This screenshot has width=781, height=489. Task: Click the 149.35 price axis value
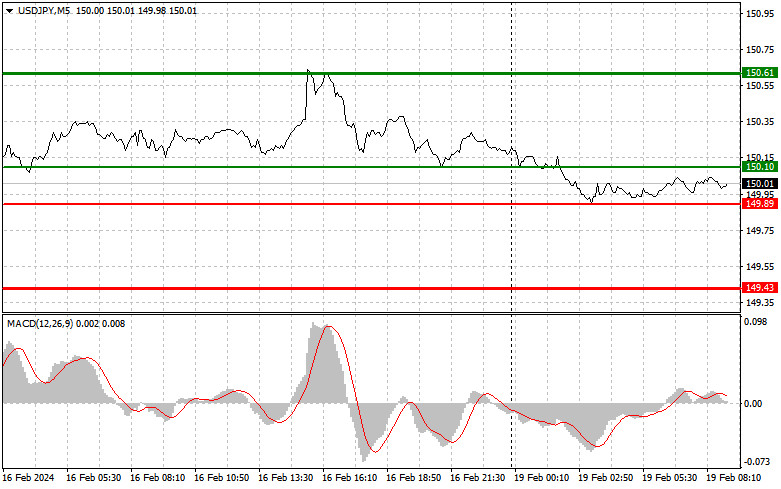coord(760,302)
